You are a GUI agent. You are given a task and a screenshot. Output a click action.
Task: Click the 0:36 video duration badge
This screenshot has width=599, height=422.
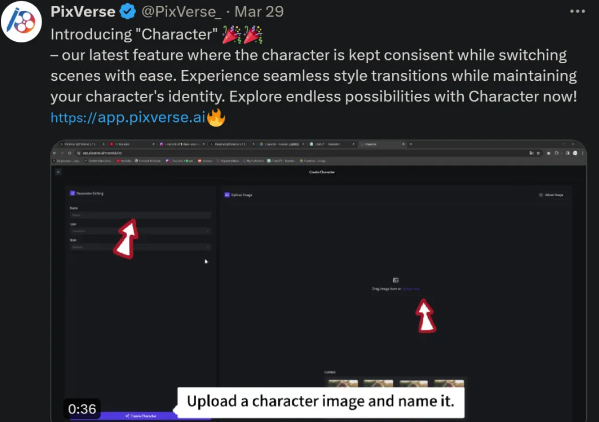coord(82,409)
